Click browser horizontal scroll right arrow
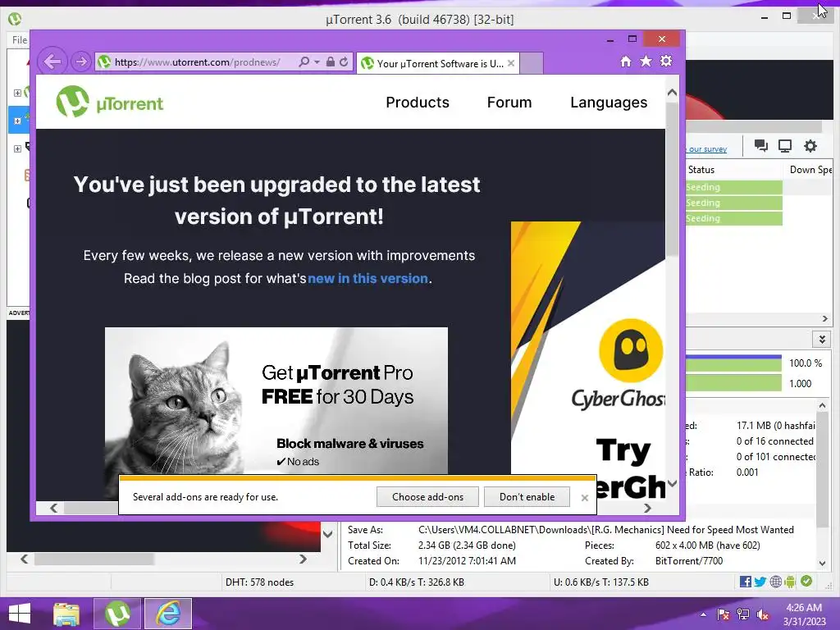This screenshot has width=840, height=630. coord(648,508)
